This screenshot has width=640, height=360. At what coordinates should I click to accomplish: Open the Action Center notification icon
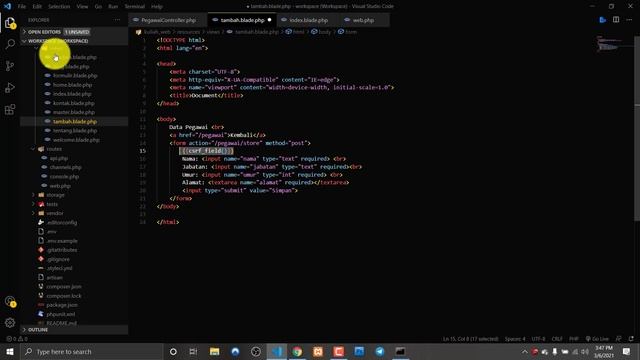point(627,351)
